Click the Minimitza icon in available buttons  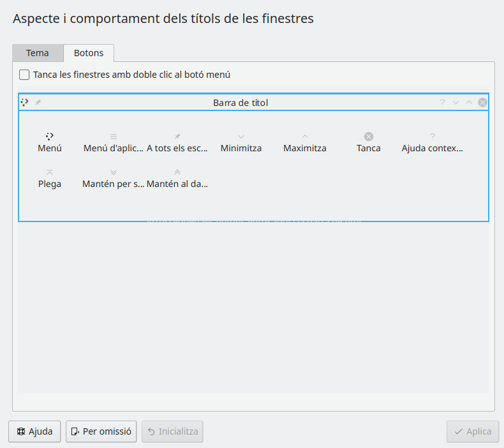tap(241, 136)
